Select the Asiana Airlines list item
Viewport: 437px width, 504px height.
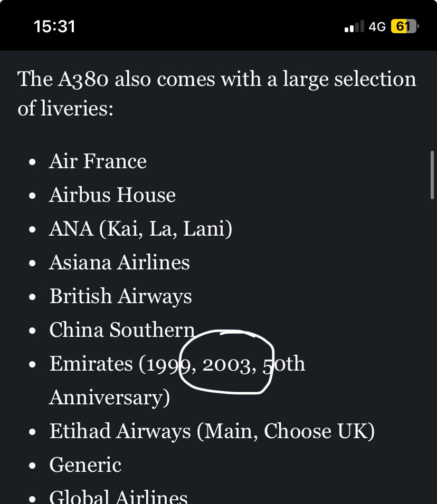[119, 263]
